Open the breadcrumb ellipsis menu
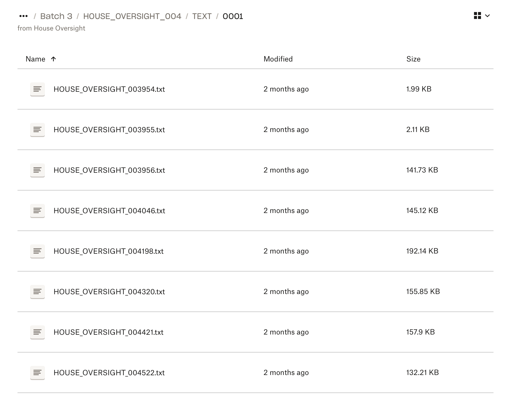Image resolution: width=532 pixels, height=405 pixels. [x=23, y=16]
